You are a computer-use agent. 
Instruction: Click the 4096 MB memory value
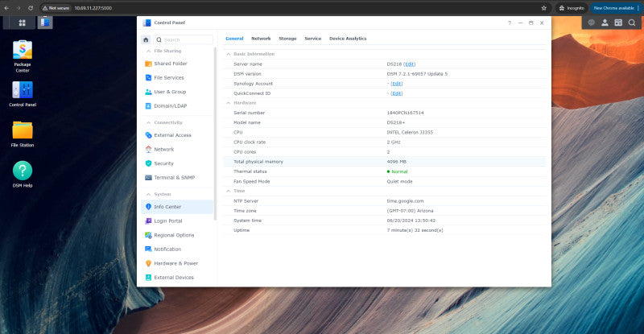click(396, 162)
